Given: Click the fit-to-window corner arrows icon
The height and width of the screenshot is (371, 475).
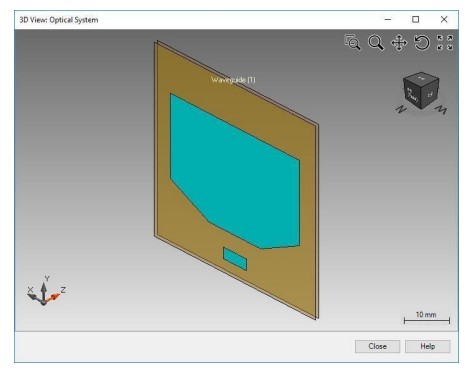Looking at the screenshot, I should (445, 43).
